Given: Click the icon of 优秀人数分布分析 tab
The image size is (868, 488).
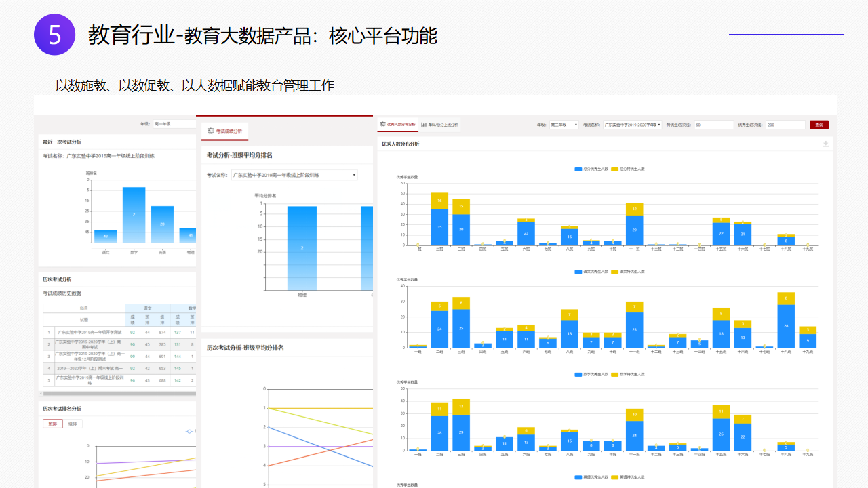Looking at the screenshot, I should click(x=383, y=125).
